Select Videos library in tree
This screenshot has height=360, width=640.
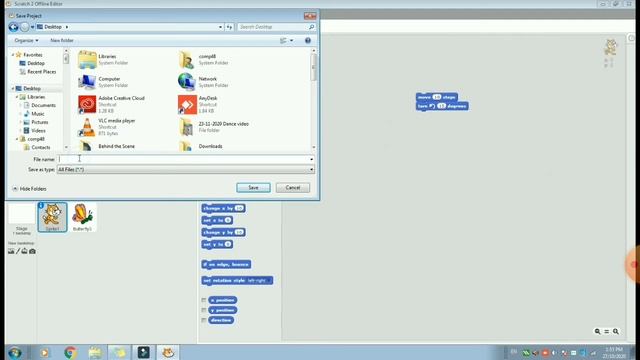click(38, 131)
